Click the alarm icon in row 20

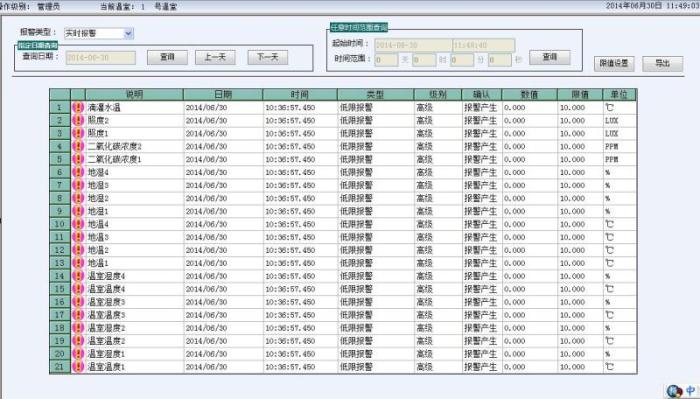[78, 353]
